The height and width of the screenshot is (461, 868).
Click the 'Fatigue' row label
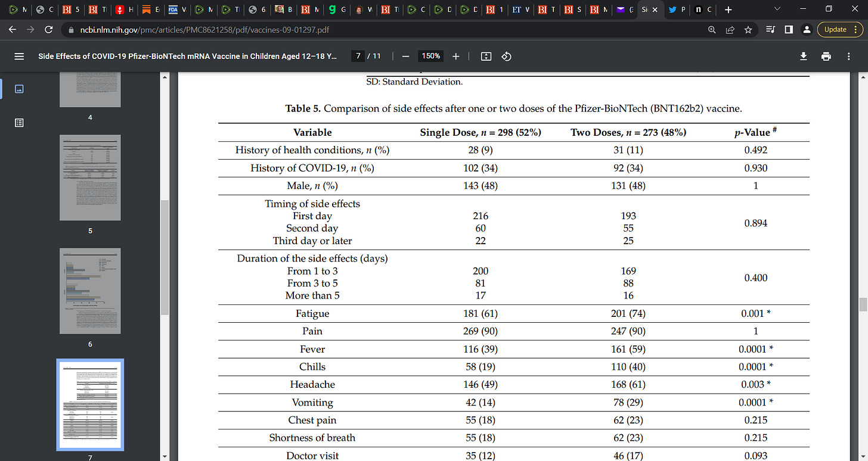(312, 313)
